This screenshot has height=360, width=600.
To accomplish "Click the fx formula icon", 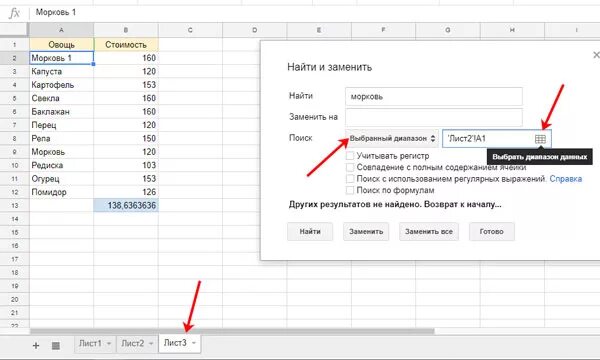I will coord(14,13).
